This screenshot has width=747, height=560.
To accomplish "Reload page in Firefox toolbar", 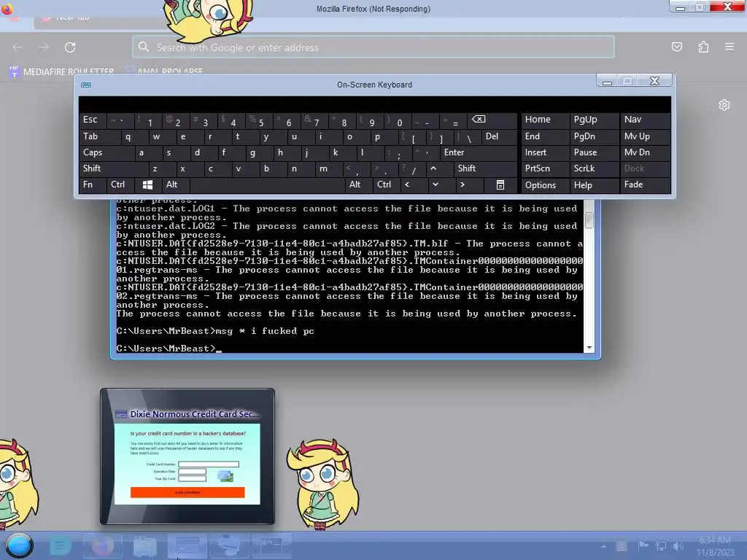I will (x=70, y=47).
